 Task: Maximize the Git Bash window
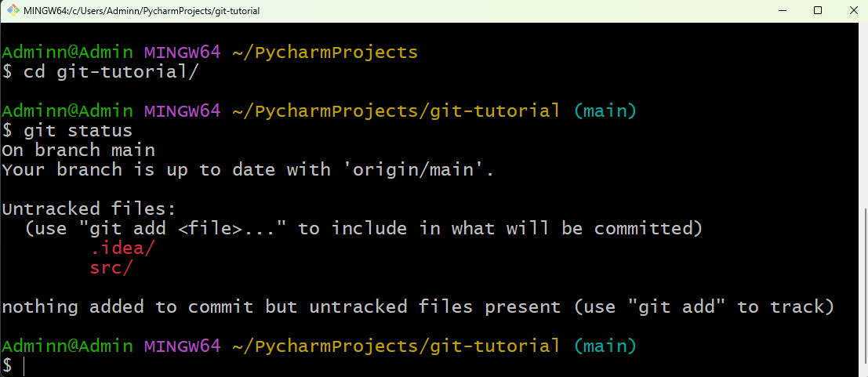[x=818, y=11]
